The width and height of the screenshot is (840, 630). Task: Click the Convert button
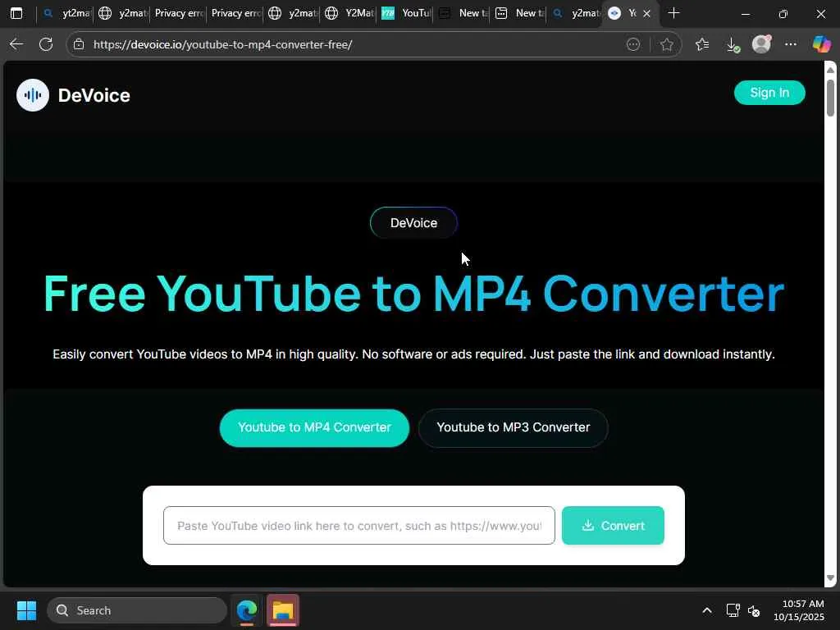613,526
